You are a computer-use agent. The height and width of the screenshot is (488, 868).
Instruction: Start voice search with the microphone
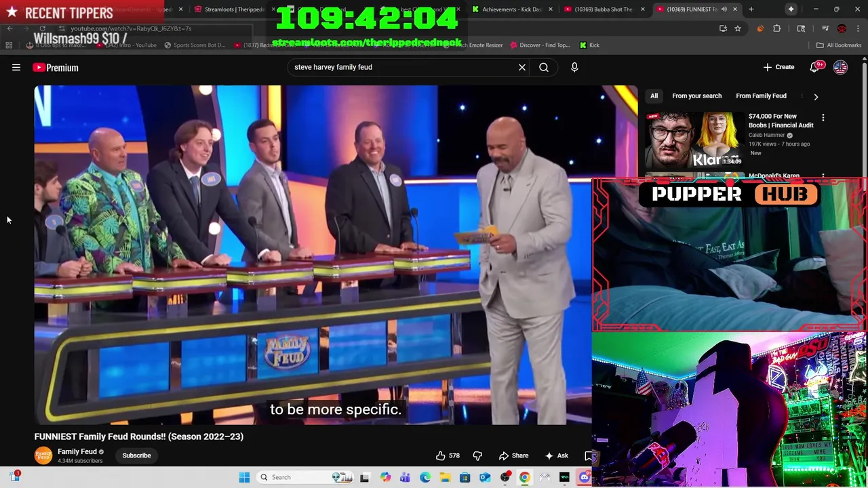pyautogui.click(x=574, y=67)
